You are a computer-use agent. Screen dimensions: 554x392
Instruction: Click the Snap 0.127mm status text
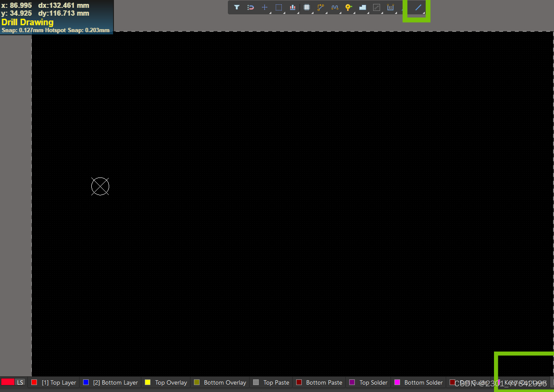23,30
